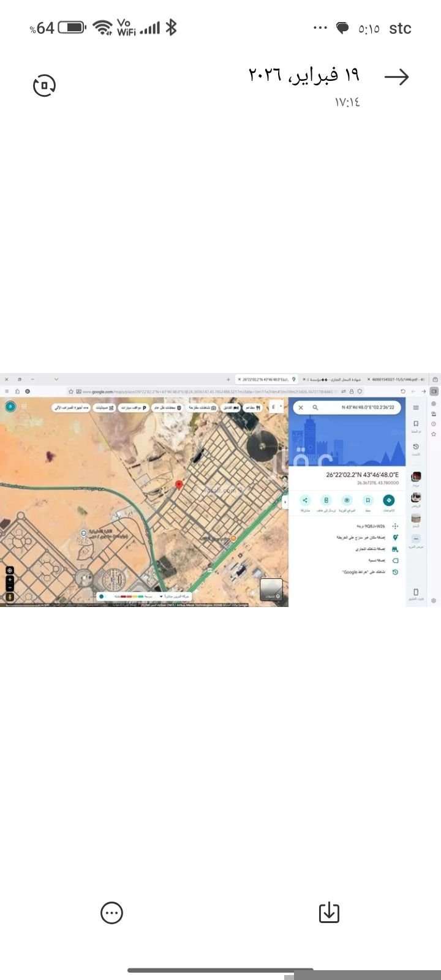Open the three-dots more options button

coord(111,913)
